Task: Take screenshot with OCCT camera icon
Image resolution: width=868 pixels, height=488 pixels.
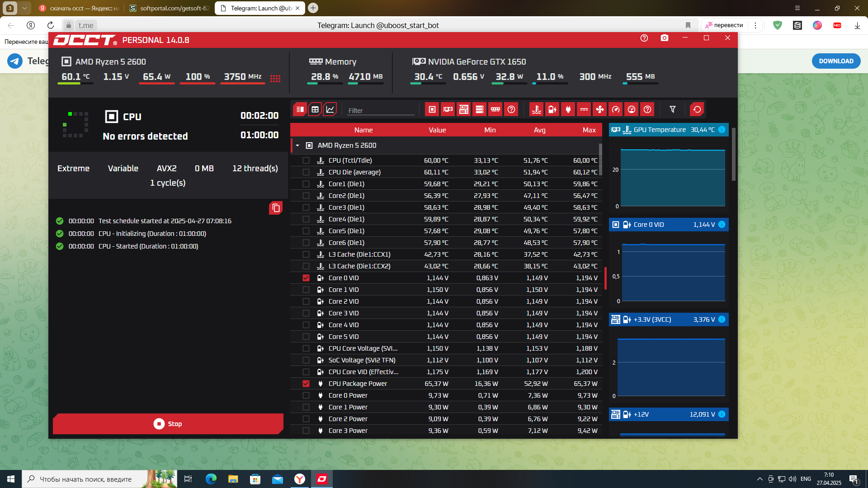Action: [x=664, y=38]
